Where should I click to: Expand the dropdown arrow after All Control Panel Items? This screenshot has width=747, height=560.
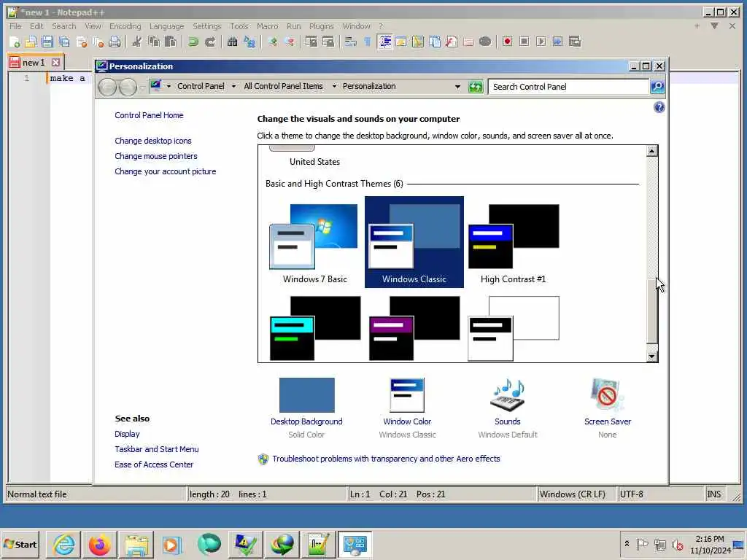[x=334, y=86]
